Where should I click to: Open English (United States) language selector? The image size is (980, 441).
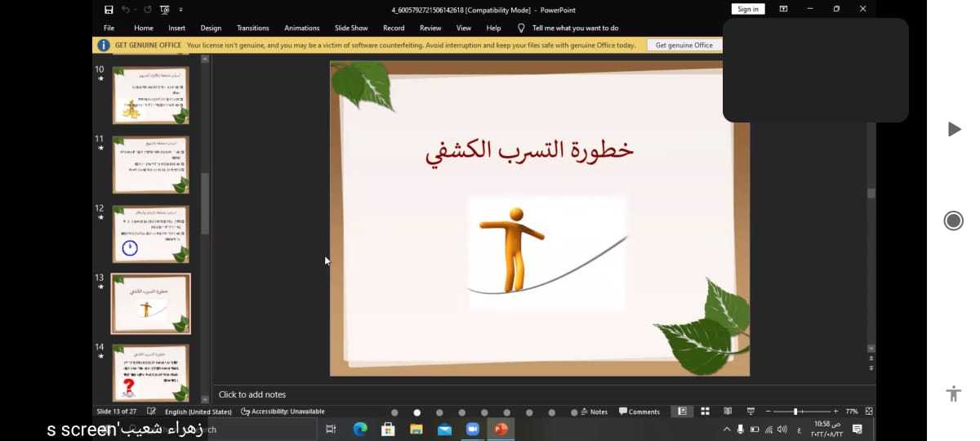click(x=198, y=412)
